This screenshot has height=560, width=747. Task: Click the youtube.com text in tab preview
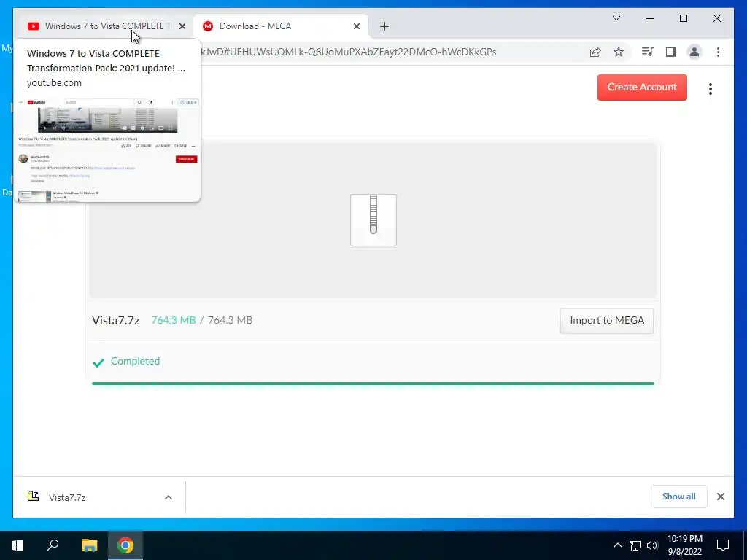[x=54, y=83]
